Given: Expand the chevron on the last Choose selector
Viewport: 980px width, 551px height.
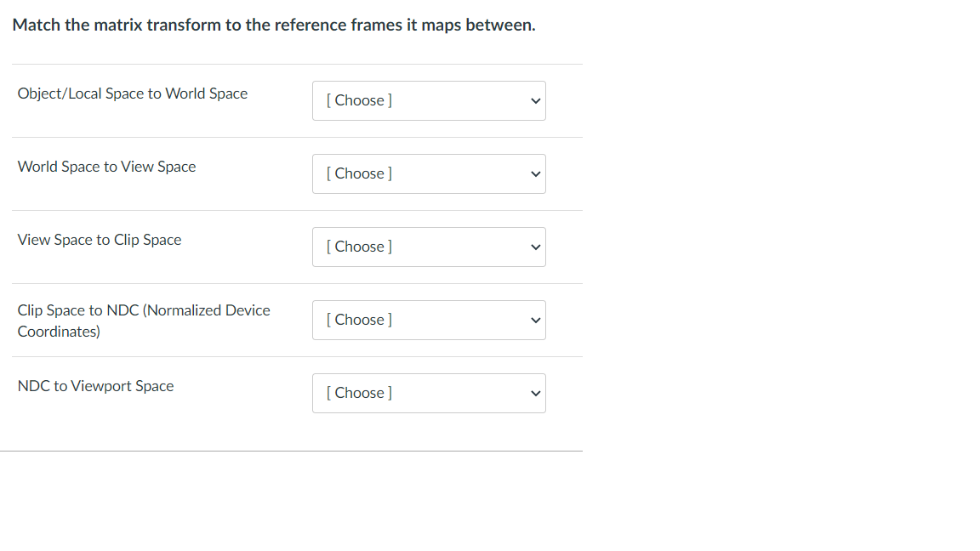Looking at the screenshot, I should coord(535,393).
